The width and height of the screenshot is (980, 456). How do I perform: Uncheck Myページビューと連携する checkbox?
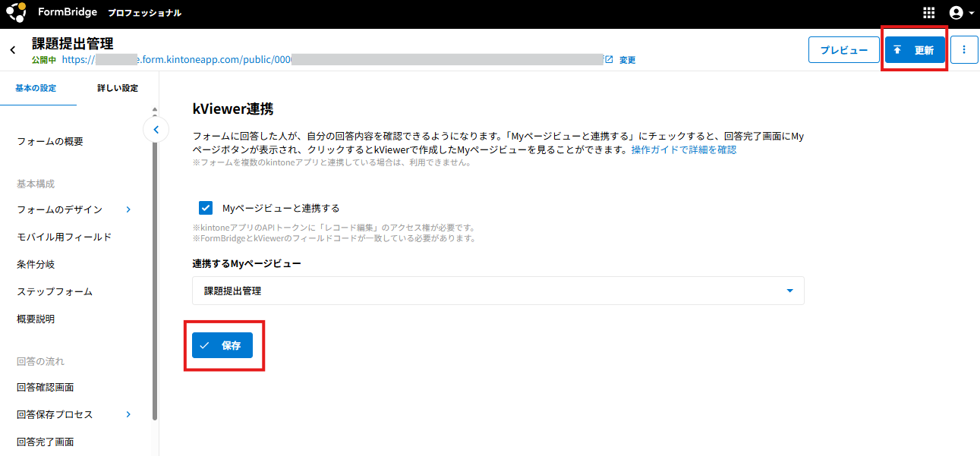(205, 208)
